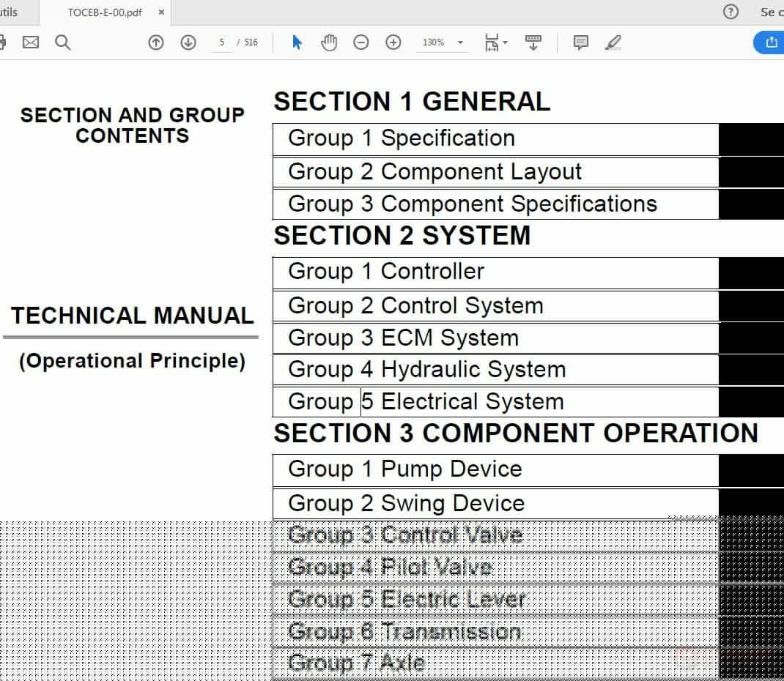
Task: Click the (Operational Principle) subtitle
Action: 133,361
